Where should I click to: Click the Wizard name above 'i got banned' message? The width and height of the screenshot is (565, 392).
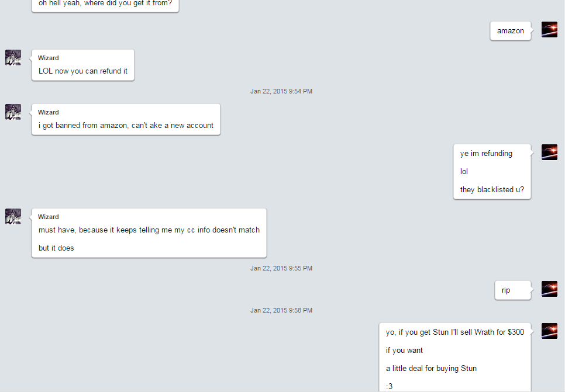tap(49, 112)
